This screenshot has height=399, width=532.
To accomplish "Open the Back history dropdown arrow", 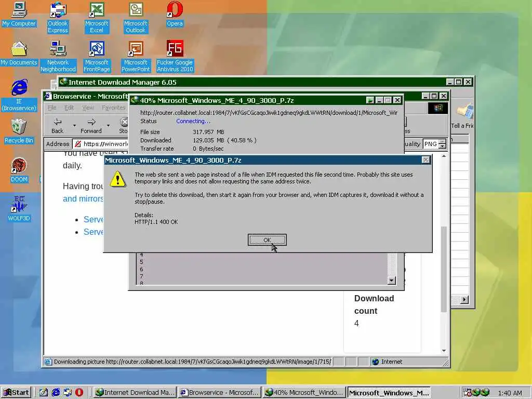I will tap(74, 126).
